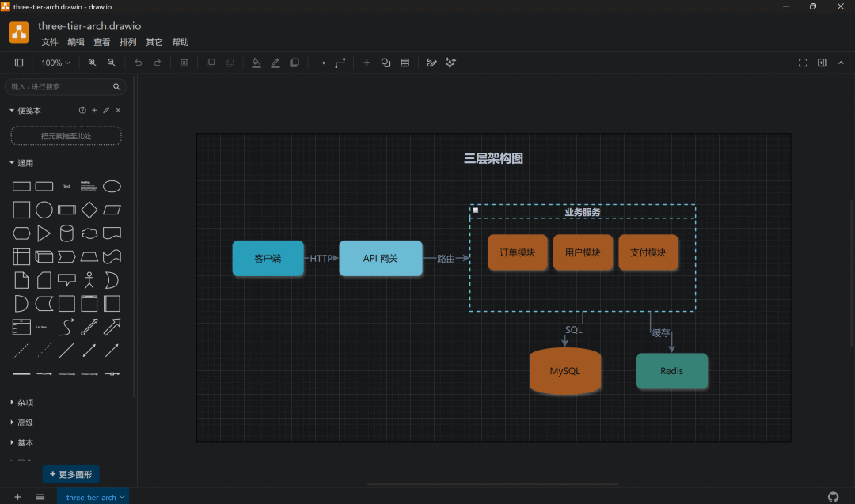This screenshot has width=855, height=504.
Task: Bring selection to front via toolbar icon
Action: click(211, 63)
